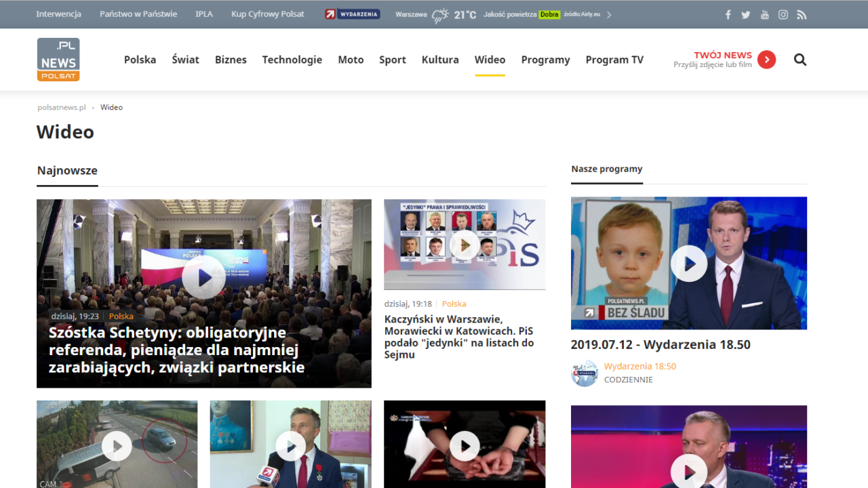The image size is (868, 488).
Task: Click the Polsat News logo
Action: (58, 60)
